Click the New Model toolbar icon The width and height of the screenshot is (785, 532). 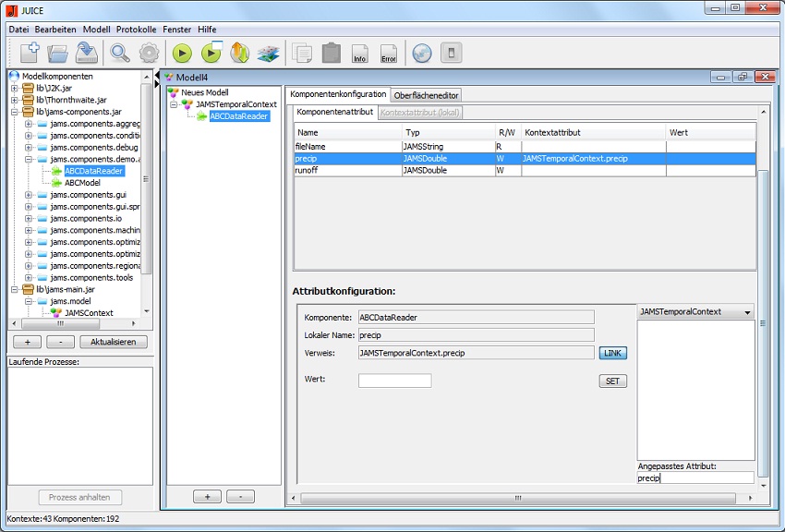(x=29, y=54)
